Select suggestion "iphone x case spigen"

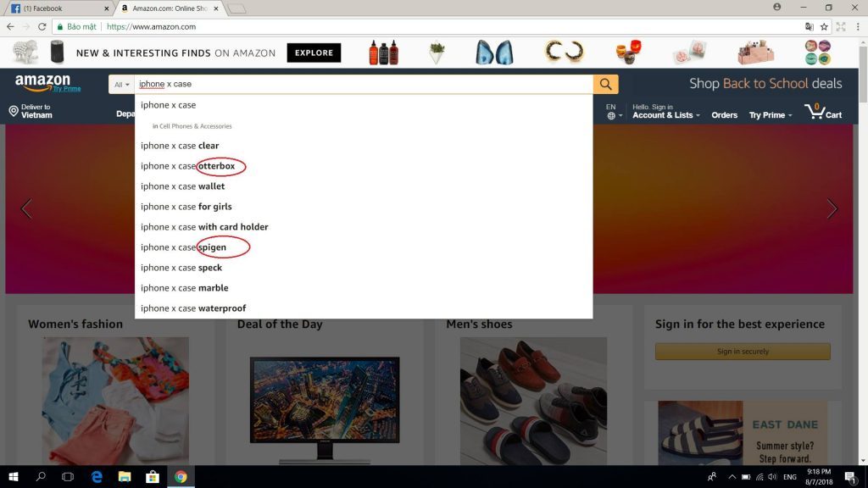364,247
